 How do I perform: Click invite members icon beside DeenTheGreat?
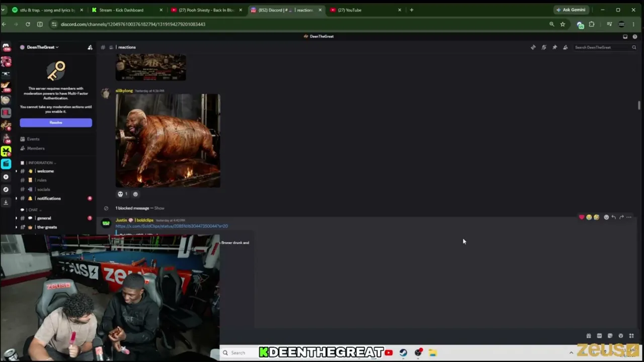[x=90, y=47]
